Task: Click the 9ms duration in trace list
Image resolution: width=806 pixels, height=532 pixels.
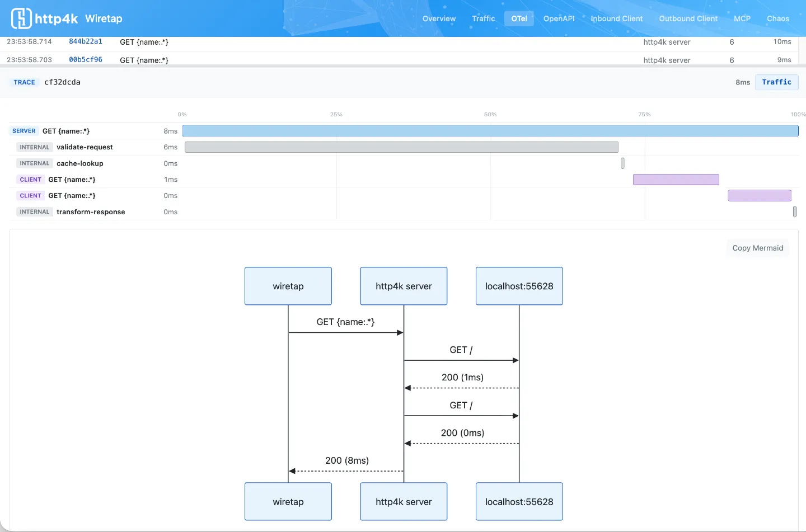Action: pyautogui.click(x=784, y=60)
